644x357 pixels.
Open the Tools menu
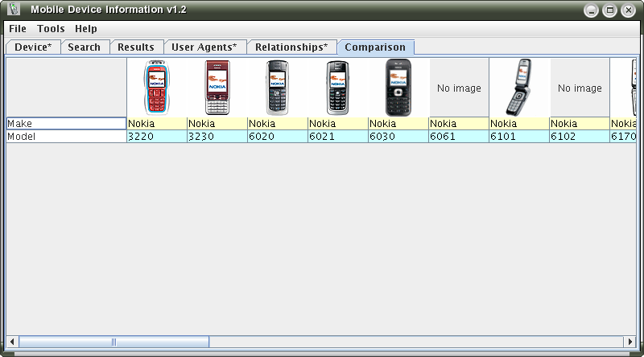pyautogui.click(x=51, y=29)
